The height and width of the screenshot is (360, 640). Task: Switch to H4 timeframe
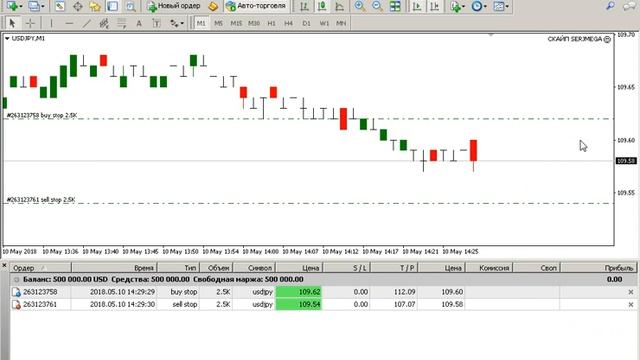(x=289, y=23)
